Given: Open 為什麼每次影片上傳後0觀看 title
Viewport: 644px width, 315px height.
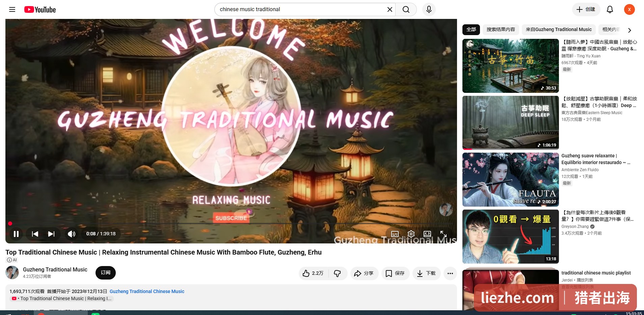Looking at the screenshot, I should [x=597, y=216].
